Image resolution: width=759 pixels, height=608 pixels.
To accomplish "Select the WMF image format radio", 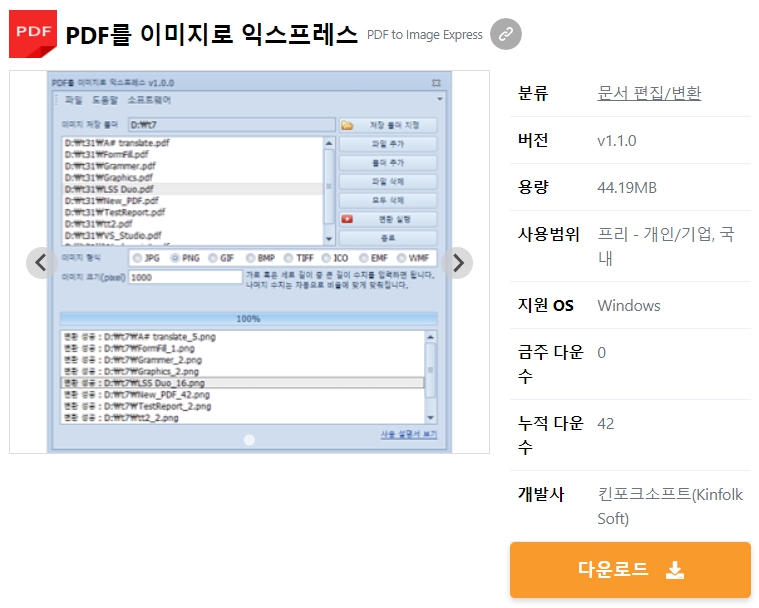I will point(402,258).
